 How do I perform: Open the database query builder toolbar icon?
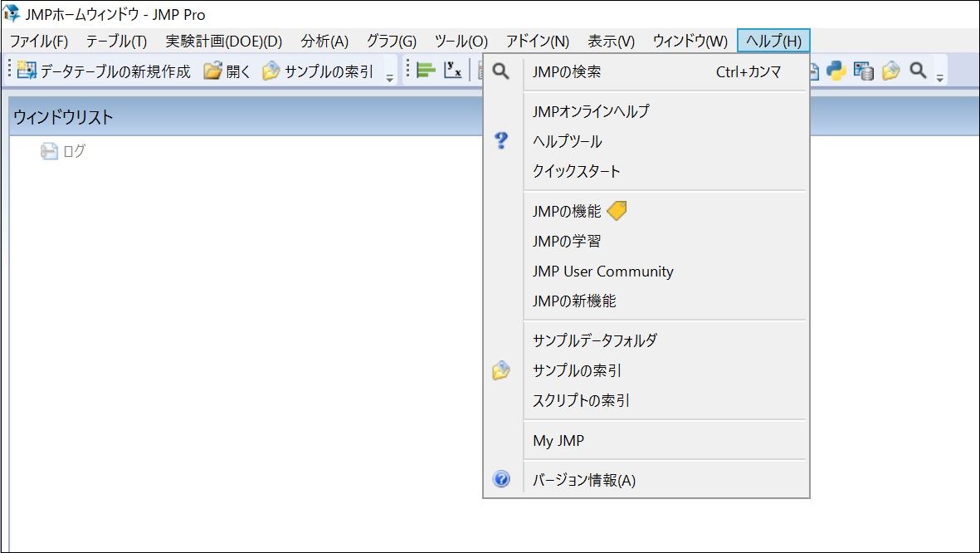coord(864,71)
